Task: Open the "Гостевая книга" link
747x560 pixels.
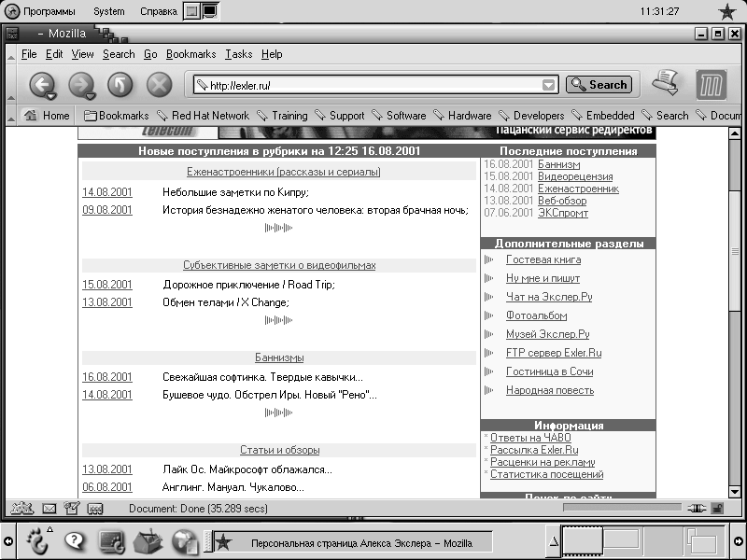Action: click(543, 259)
